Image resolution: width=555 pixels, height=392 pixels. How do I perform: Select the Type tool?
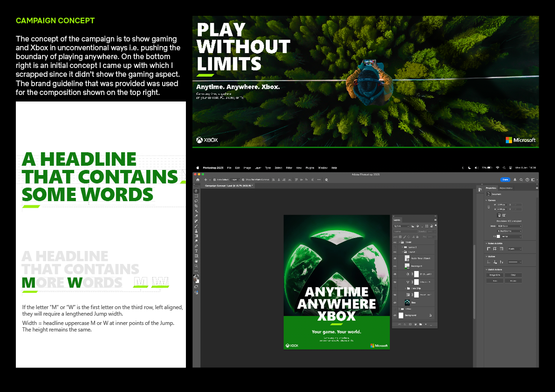click(x=196, y=251)
